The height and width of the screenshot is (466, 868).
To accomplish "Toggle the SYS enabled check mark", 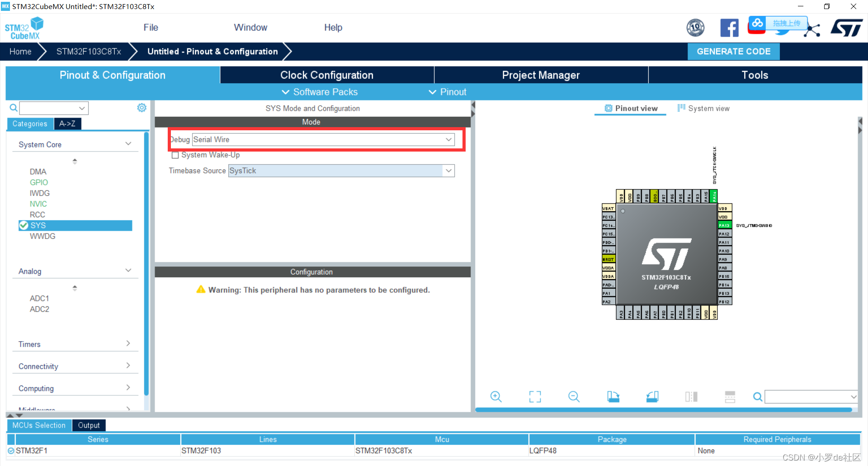I will (x=24, y=225).
